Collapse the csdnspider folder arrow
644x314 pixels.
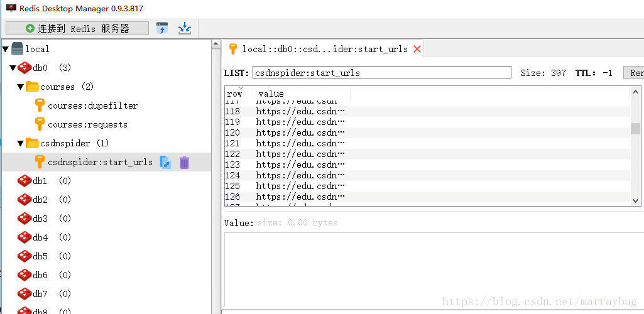pos(21,144)
